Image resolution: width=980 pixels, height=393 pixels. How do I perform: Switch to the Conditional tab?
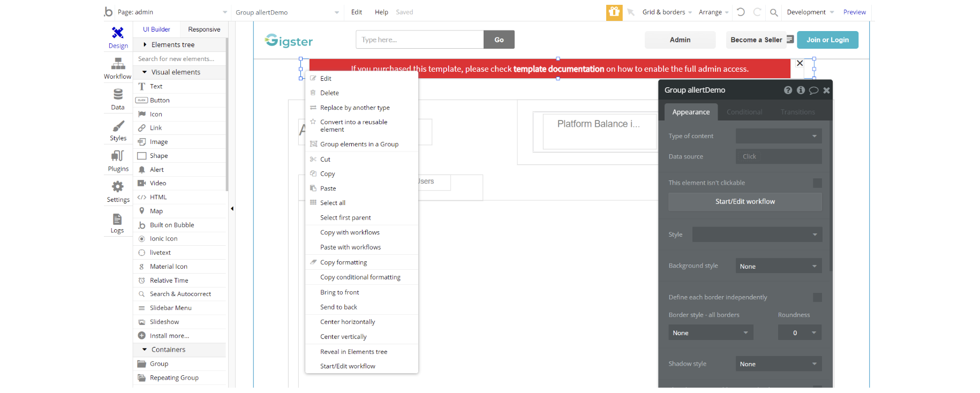[744, 112]
